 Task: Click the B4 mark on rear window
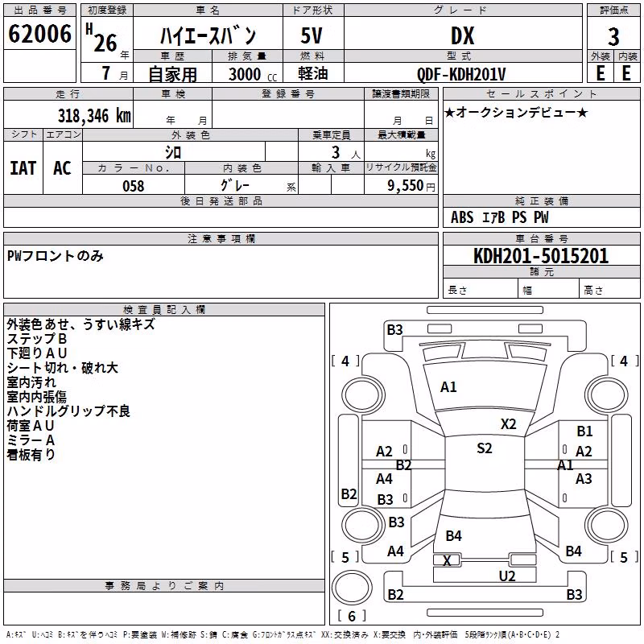[x=453, y=536]
